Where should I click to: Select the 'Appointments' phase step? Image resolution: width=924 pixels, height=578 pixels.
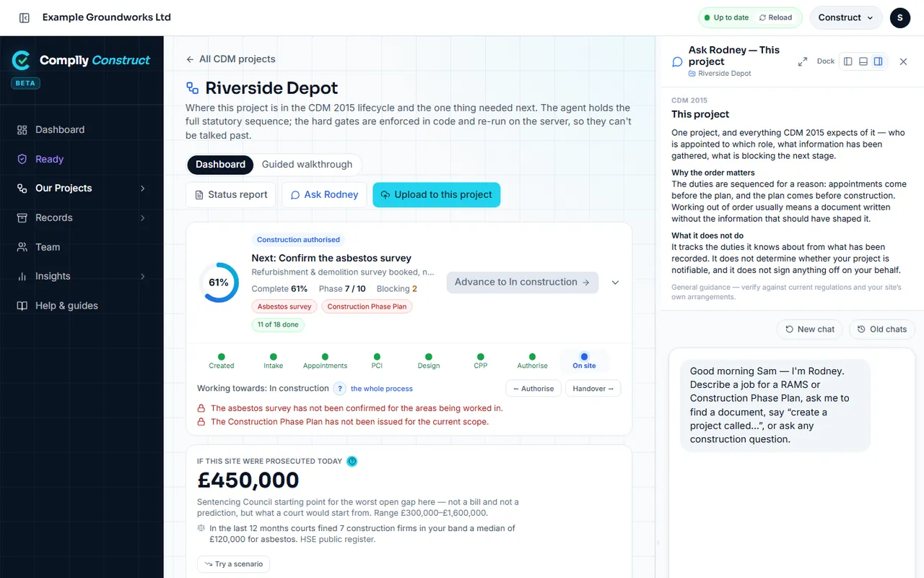(325, 361)
